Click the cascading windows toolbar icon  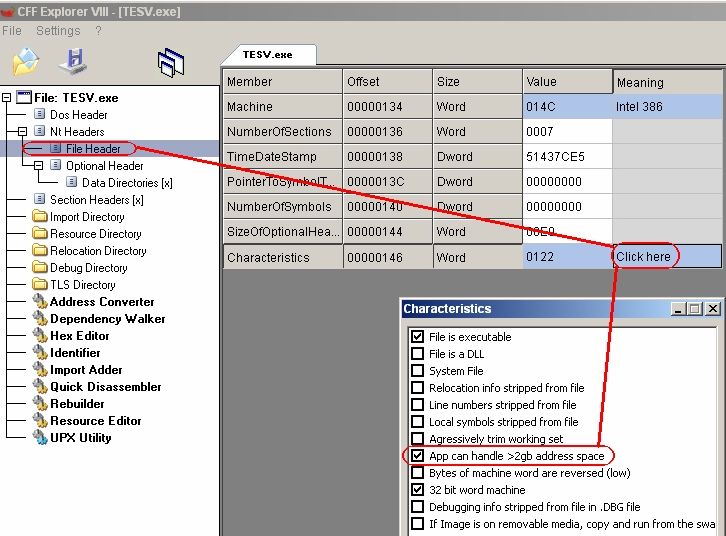tap(171, 63)
